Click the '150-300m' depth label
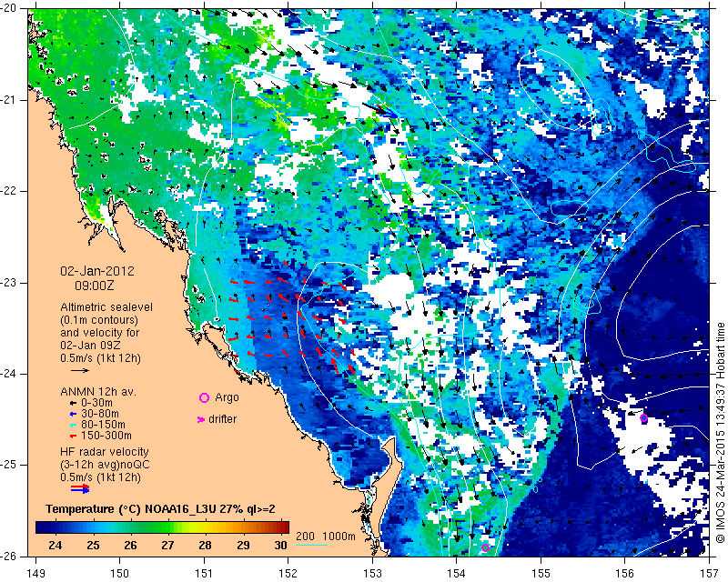 click(106, 436)
